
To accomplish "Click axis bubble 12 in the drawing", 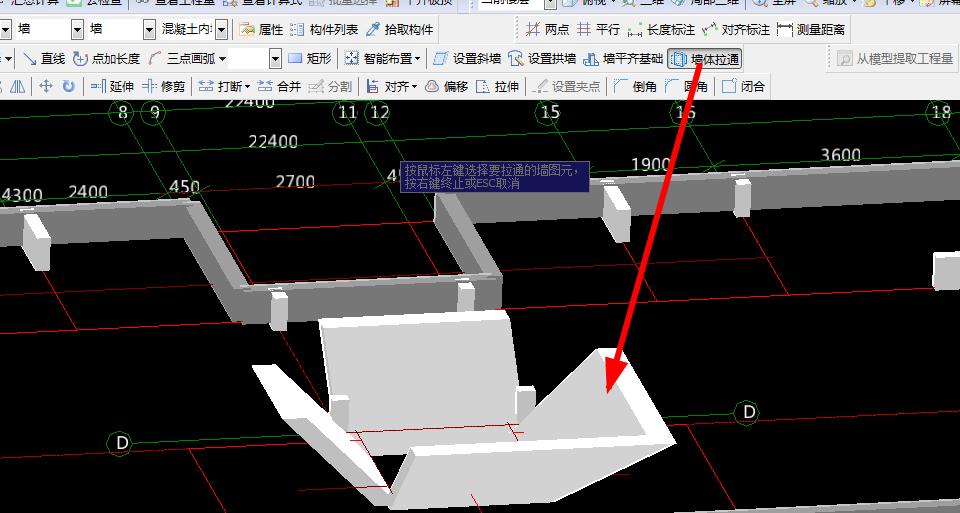I will coord(379,113).
